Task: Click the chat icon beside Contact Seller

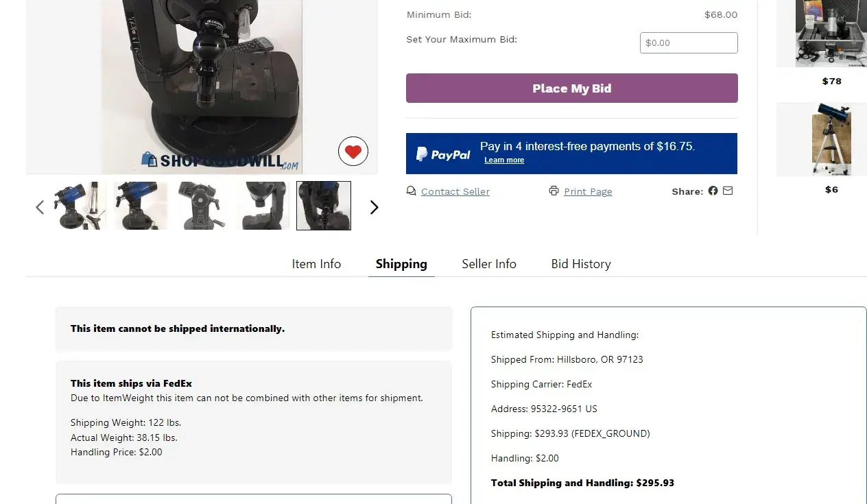Action: (x=412, y=191)
